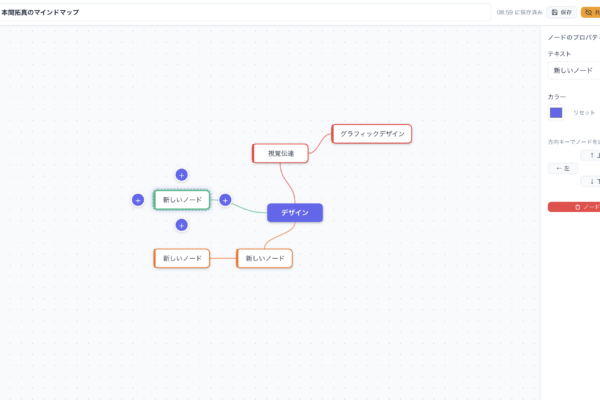Image resolution: width=600 pixels, height=400 pixels.
Task: Click the plus button above the selected node
Action: click(x=181, y=175)
